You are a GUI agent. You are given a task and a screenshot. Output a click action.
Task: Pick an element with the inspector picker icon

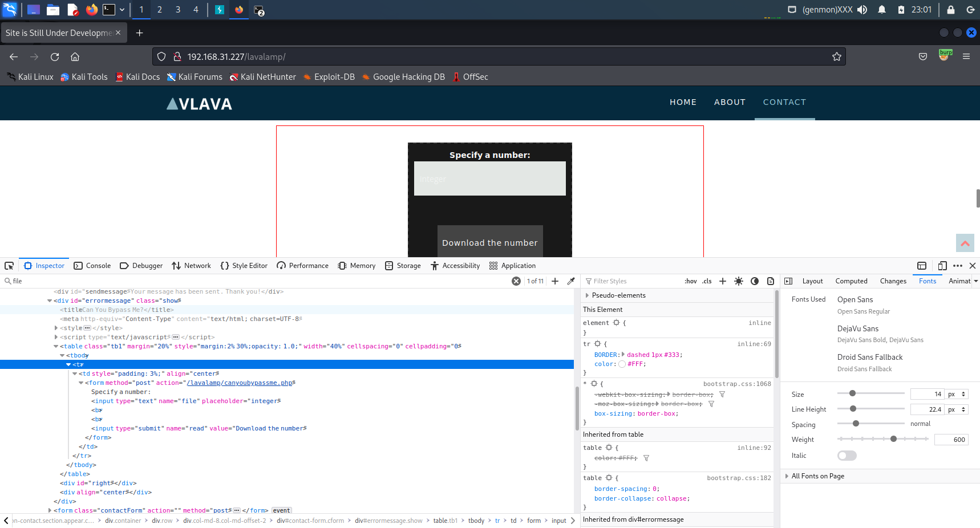point(9,266)
